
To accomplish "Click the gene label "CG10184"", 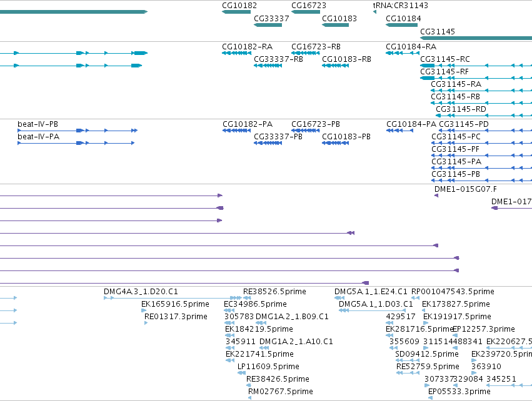I will pos(403,19).
